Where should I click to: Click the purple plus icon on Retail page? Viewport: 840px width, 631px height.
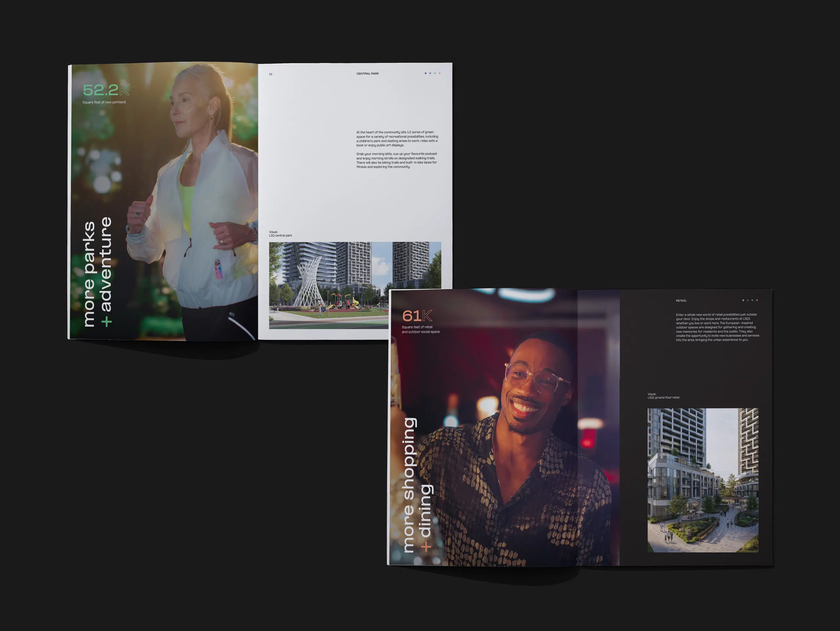(748, 300)
